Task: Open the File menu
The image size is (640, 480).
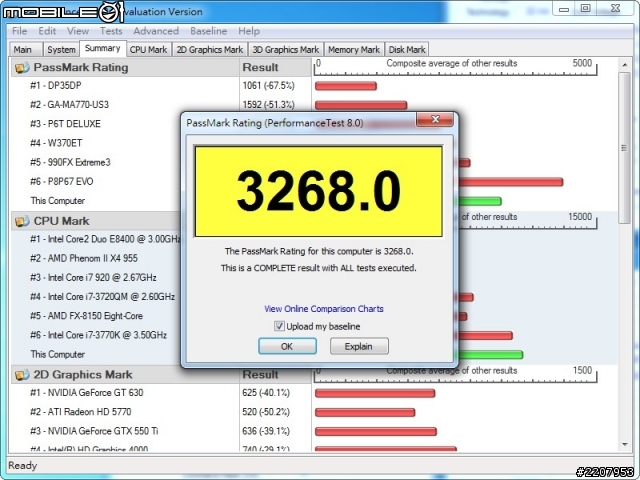Action: [x=19, y=31]
